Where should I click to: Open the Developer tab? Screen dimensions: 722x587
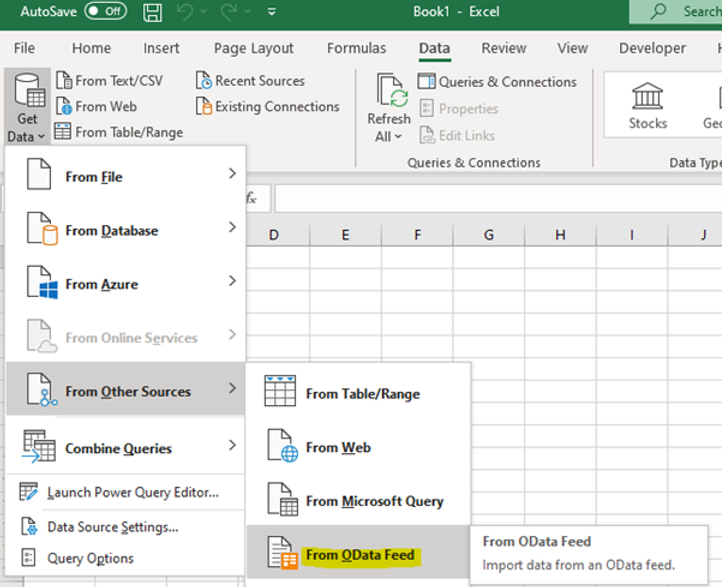(x=652, y=48)
